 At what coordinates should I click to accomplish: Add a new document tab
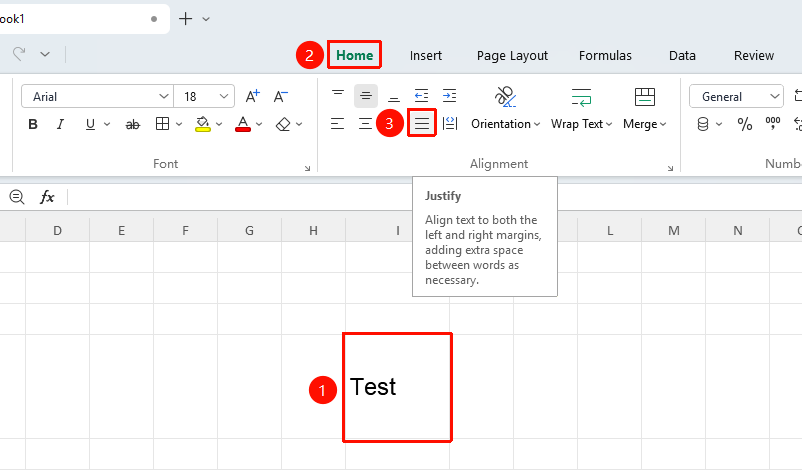(x=185, y=19)
